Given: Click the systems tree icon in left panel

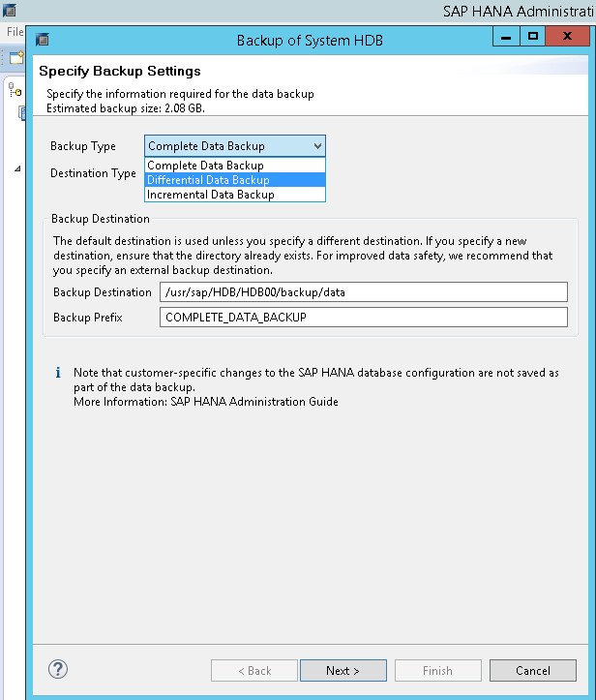Looking at the screenshot, I should pyautogui.click(x=15, y=90).
